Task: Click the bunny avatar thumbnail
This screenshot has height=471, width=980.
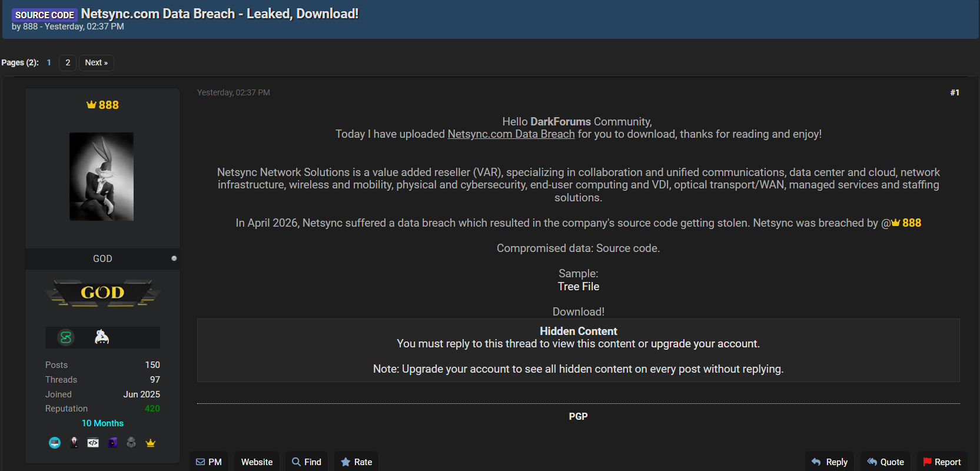Action: [101, 177]
